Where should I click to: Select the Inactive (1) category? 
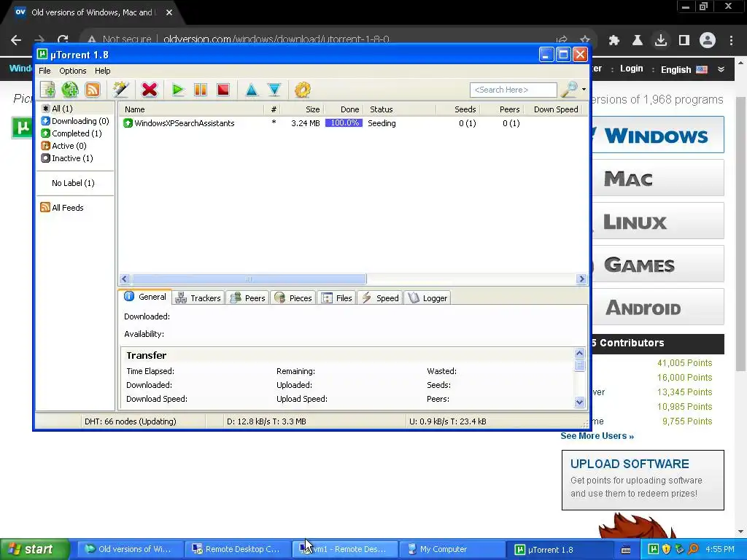pos(67,158)
